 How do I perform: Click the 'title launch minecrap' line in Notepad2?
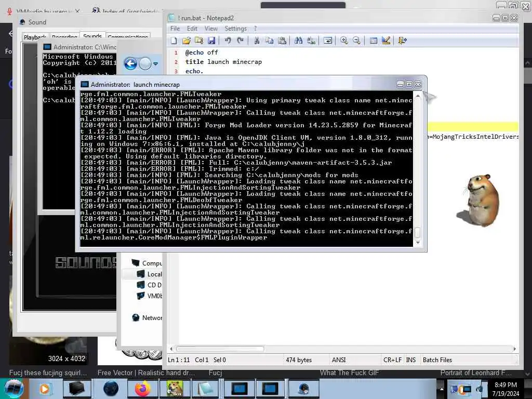tap(223, 62)
